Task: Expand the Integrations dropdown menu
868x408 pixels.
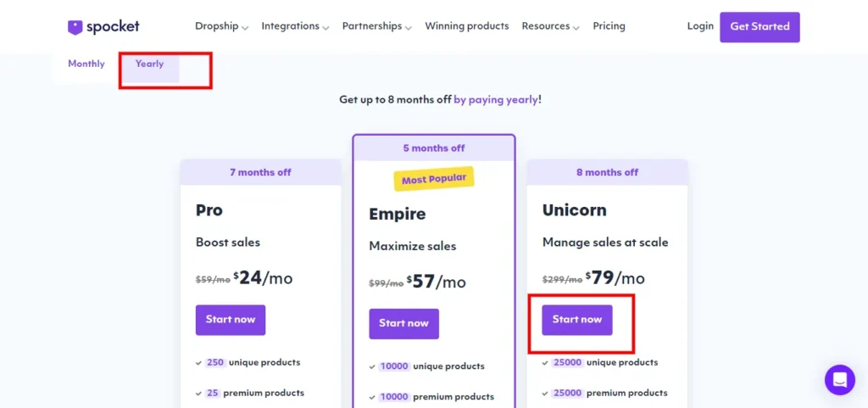Action: click(x=295, y=26)
